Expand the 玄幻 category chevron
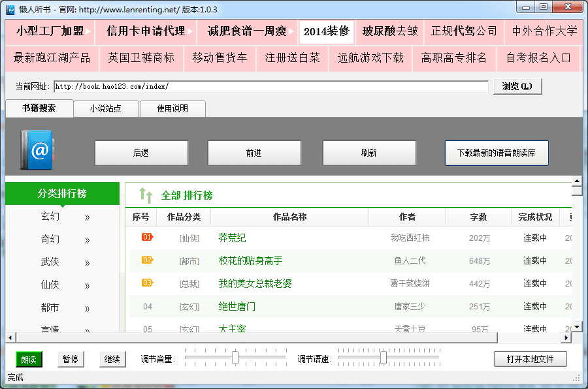The width and height of the screenshot is (588, 389). [87, 217]
